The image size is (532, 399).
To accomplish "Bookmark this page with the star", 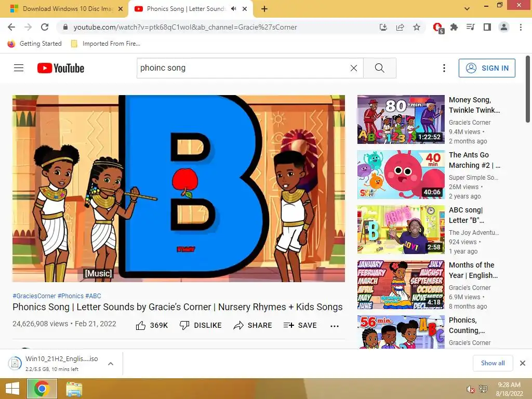I will click(417, 27).
